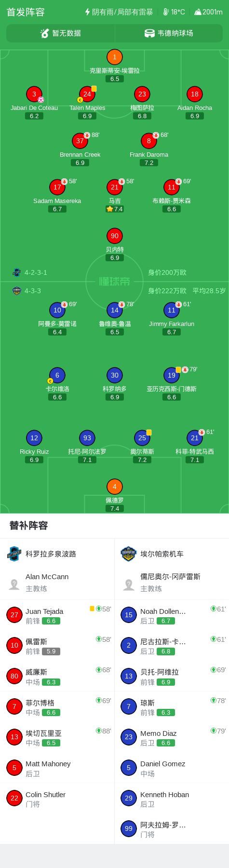
Task: Open 科罗纳多 number 30 player icon
Action: click(x=115, y=375)
